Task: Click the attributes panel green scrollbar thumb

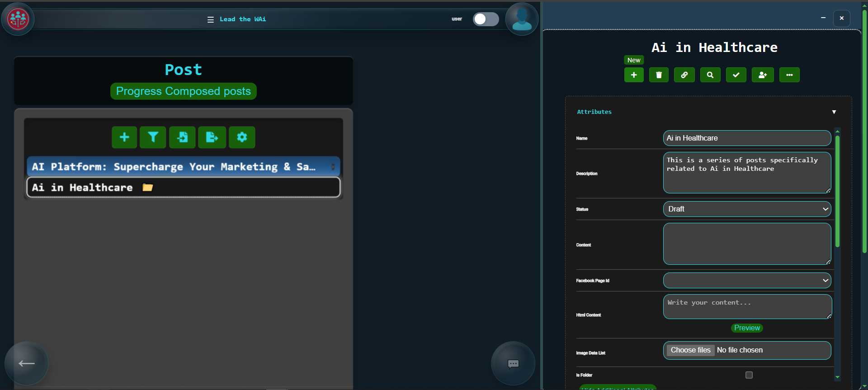Action: tap(837, 191)
